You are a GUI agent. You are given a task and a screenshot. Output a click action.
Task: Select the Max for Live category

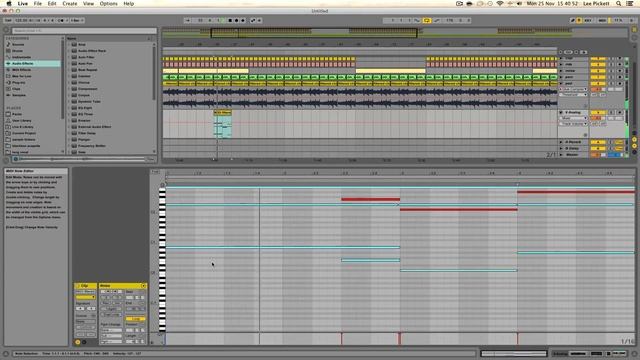coord(22,76)
